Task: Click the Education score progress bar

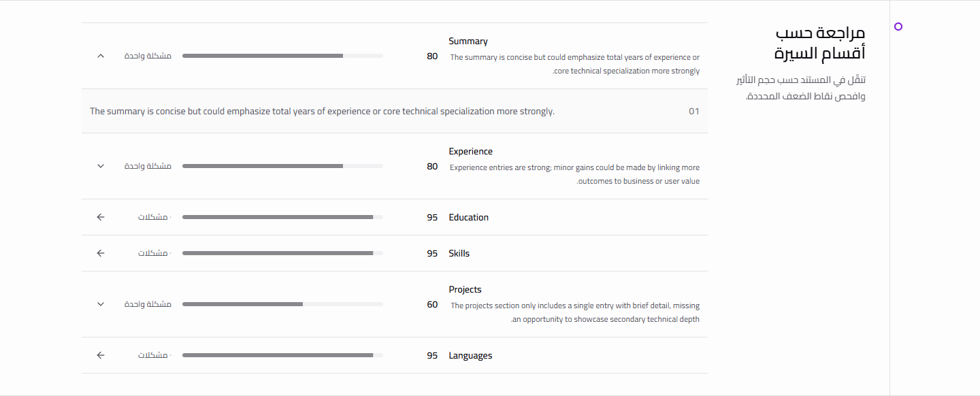Action: (x=282, y=217)
